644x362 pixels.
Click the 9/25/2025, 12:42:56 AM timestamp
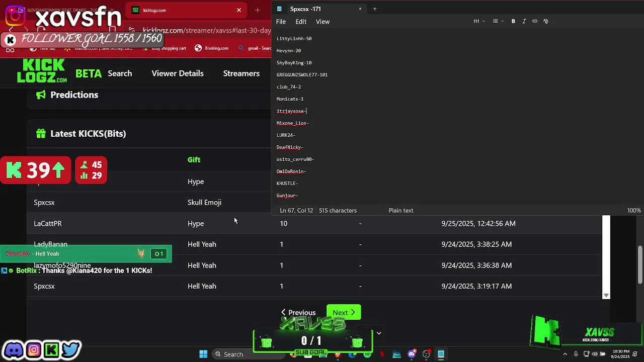click(x=478, y=223)
